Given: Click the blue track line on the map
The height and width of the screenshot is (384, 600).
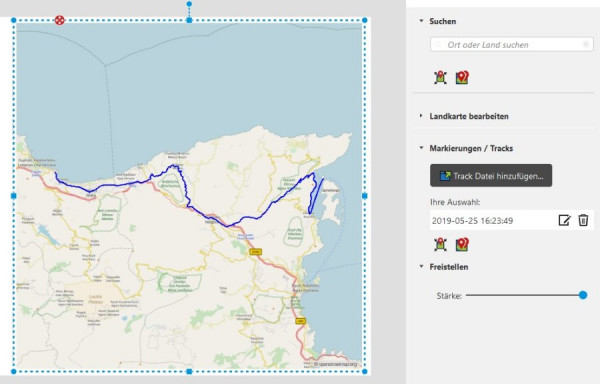Looking at the screenshot, I should coord(249,218).
